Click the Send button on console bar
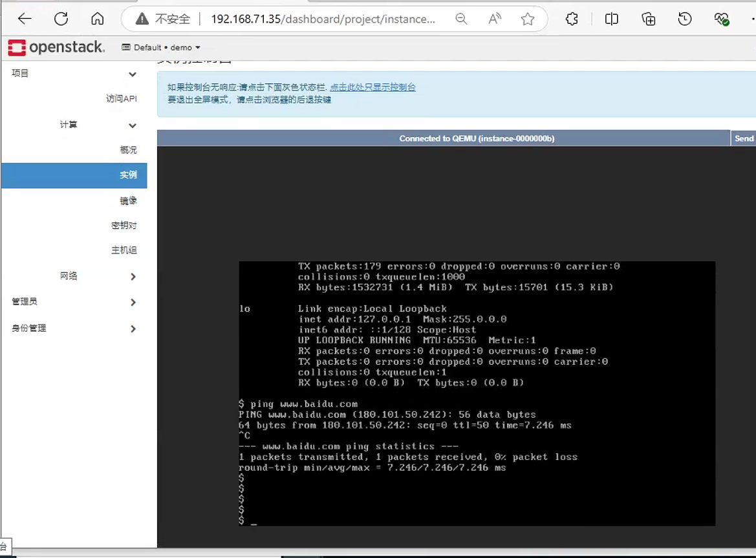This screenshot has width=756, height=558. 744,138
